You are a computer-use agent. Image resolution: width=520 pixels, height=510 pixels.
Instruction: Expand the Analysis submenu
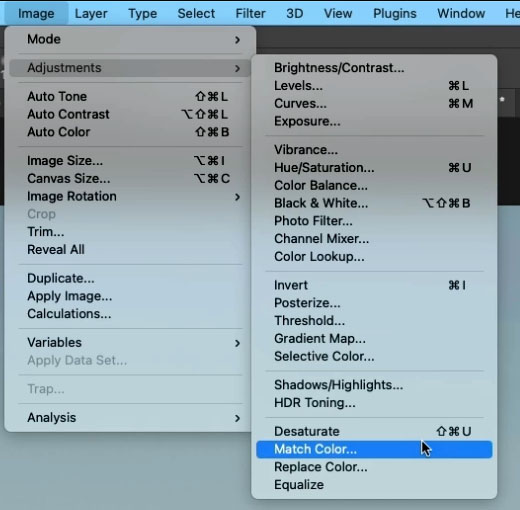(x=130, y=418)
